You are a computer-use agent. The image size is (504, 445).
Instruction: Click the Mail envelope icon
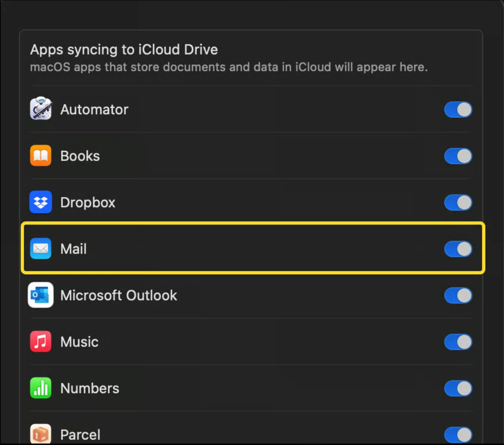point(40,249)
